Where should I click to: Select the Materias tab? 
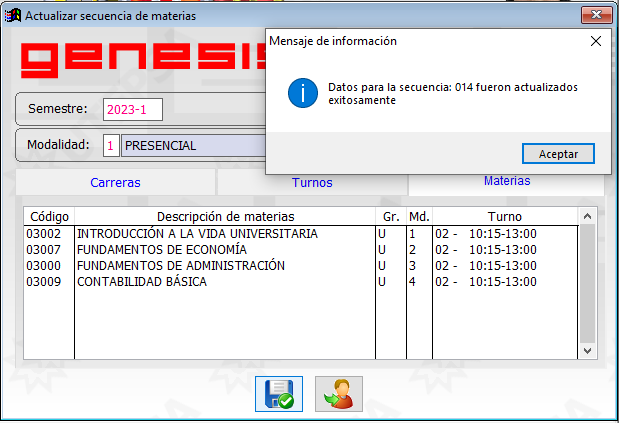click(507, 181)
